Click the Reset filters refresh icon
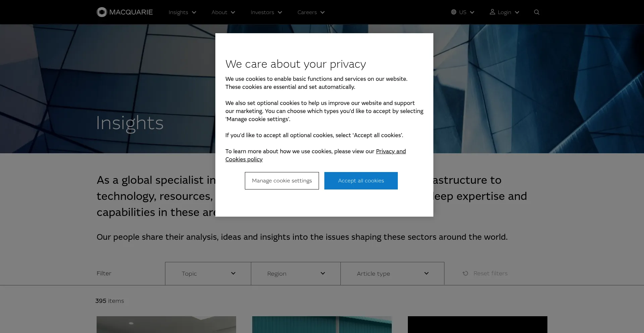The image size is (644, 333). pyautogui.click(x=465, y=273)
